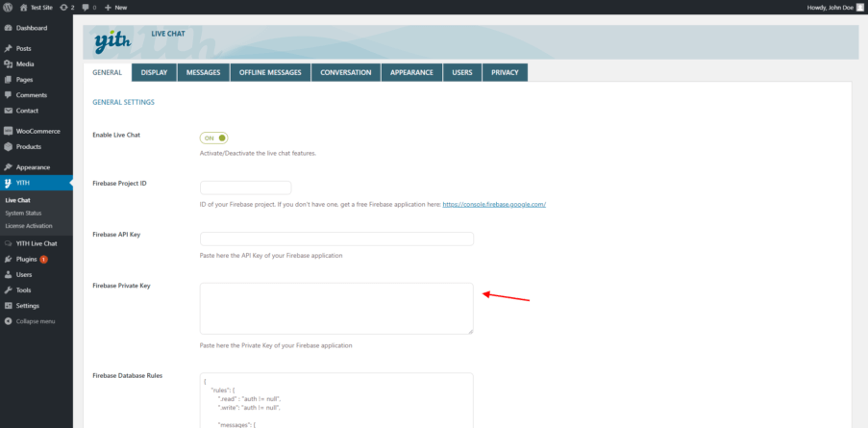Open John Doe avatar icon
Screen dimensions: 868x428
859,8
